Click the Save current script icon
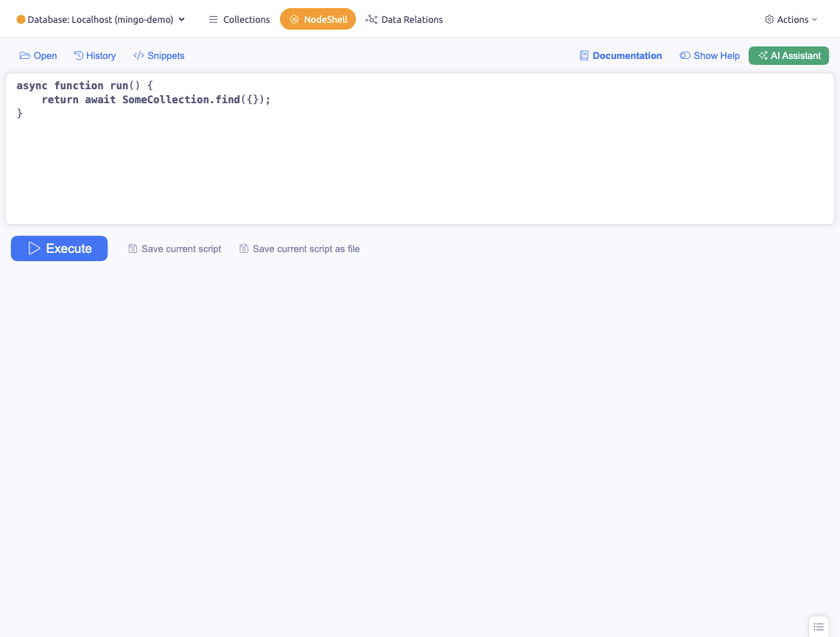The image size is (840, 637). [132, 248]
